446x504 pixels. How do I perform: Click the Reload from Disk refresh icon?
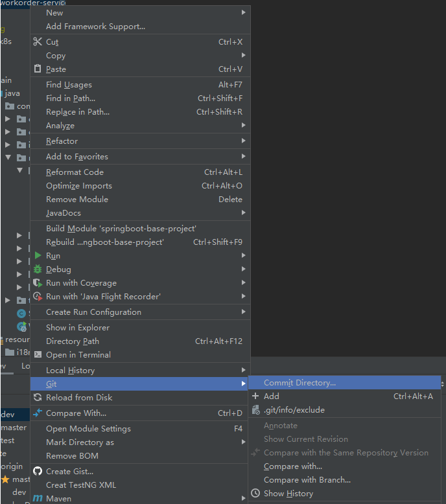pyautogui.click(x=38, y=398)
